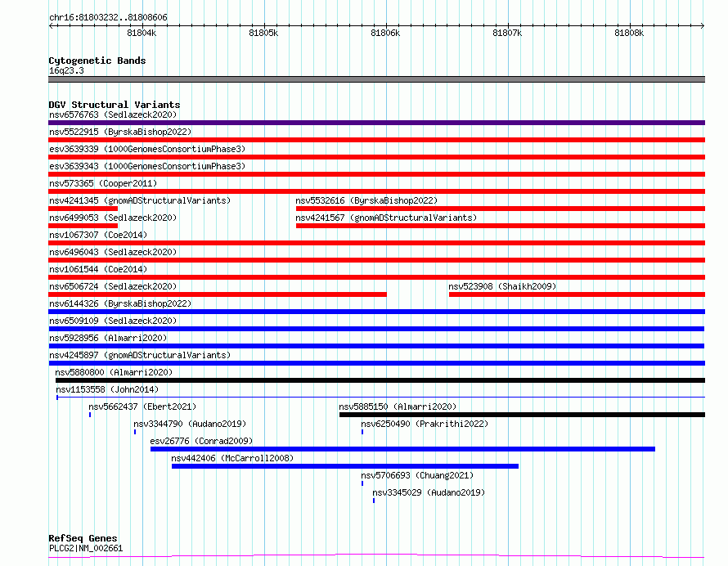Click the Cytogenetic Bands track title
Viewport: 728px width, 566px height.
tap(97, 61)
